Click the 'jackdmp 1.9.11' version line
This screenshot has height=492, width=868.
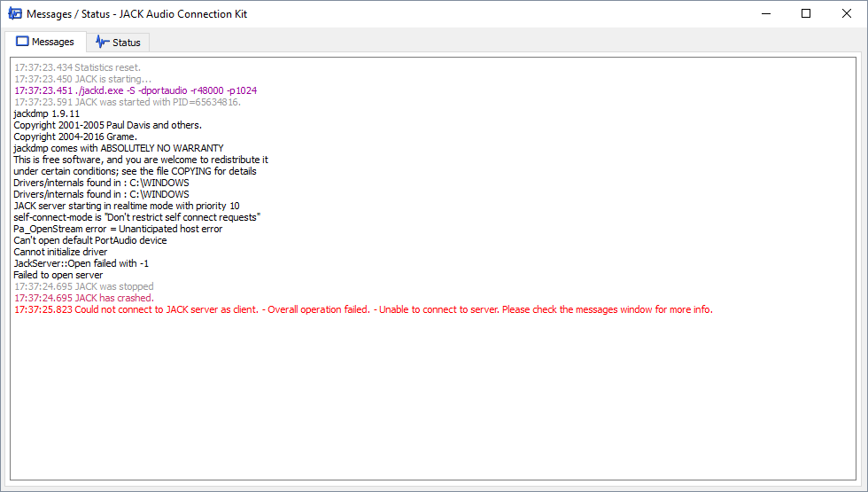point(46,113)
